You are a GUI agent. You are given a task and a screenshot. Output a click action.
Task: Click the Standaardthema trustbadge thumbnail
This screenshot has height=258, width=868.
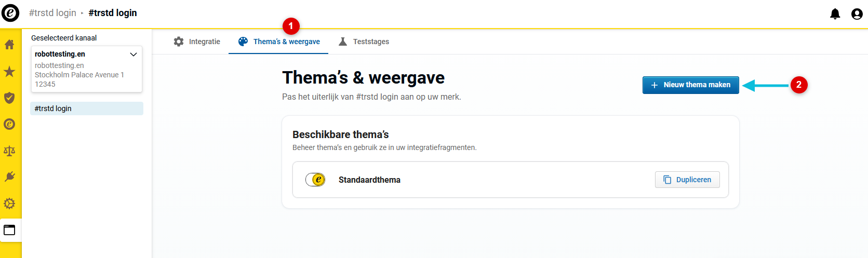[315, 180]
